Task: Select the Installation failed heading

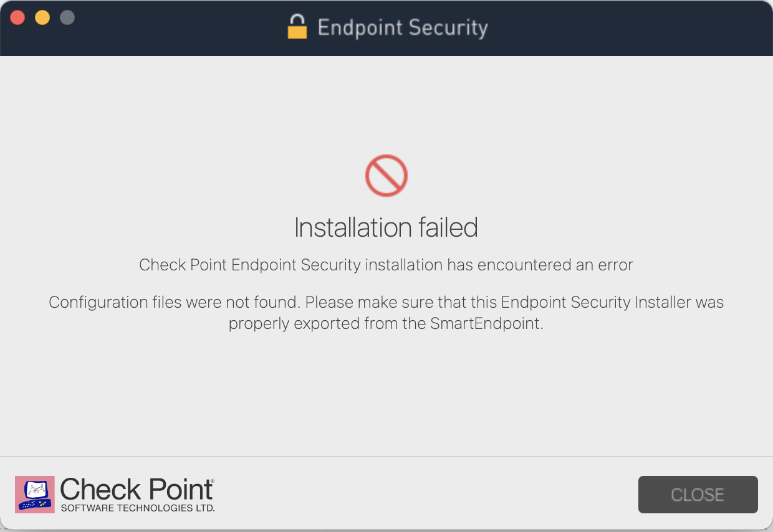Action: [386, 227]
